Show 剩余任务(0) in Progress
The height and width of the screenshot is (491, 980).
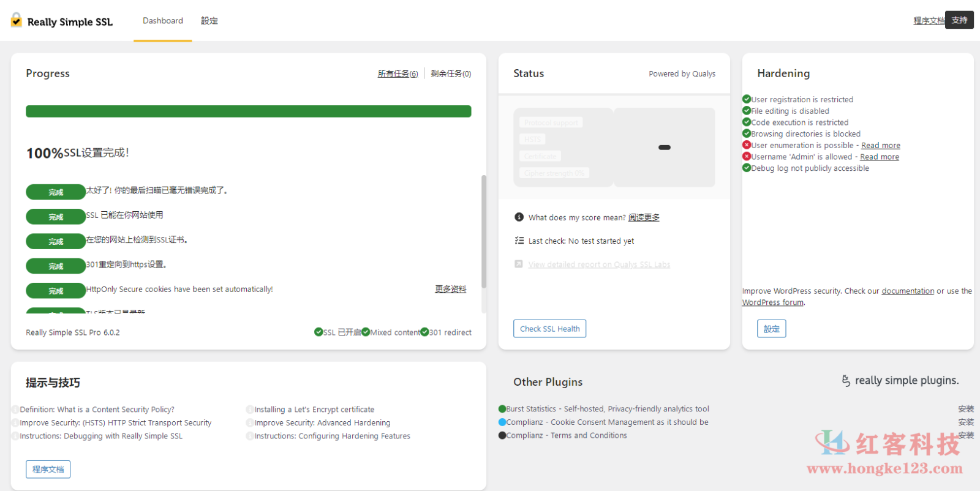coord(451,73)
